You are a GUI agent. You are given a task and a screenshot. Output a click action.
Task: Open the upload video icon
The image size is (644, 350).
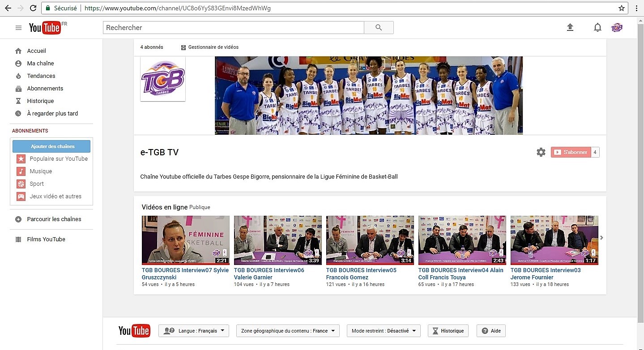[570, 27]
